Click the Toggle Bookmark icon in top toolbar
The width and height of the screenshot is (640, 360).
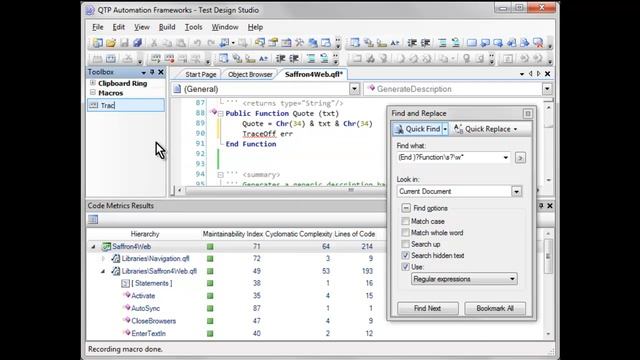(x=472, y=43)
